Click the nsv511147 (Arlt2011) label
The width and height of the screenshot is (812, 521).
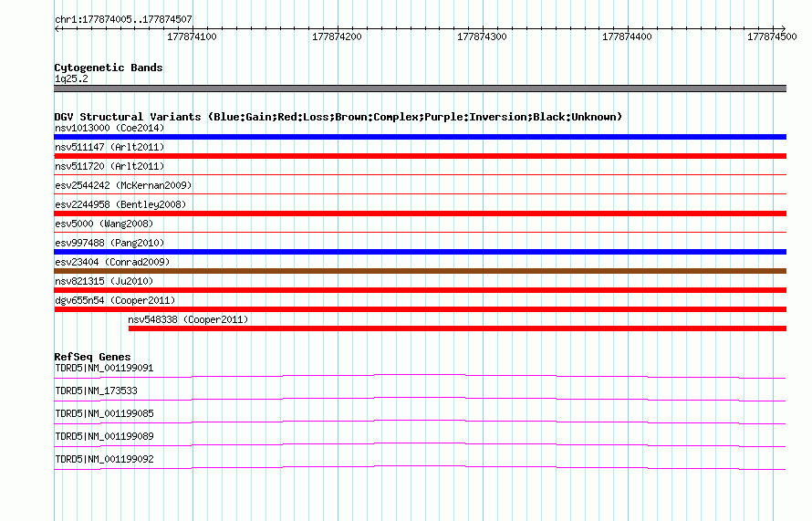point(109,147)
